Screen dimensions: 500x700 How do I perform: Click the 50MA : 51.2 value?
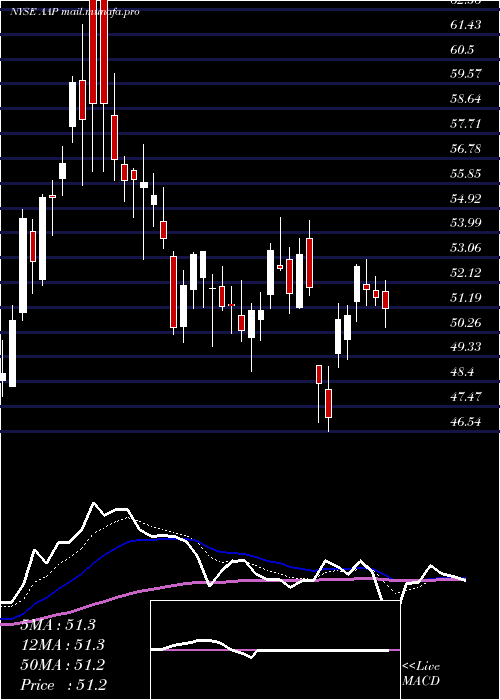pos(62,665)
